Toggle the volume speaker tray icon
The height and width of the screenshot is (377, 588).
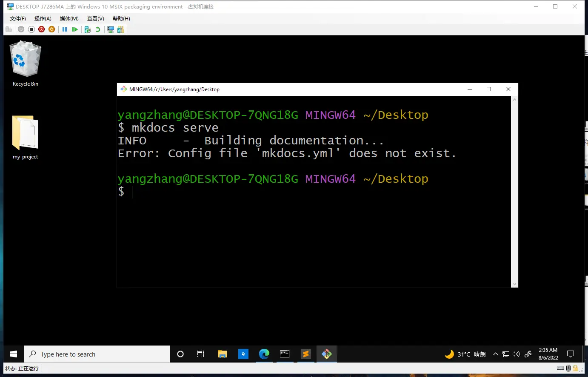(516, 354)
